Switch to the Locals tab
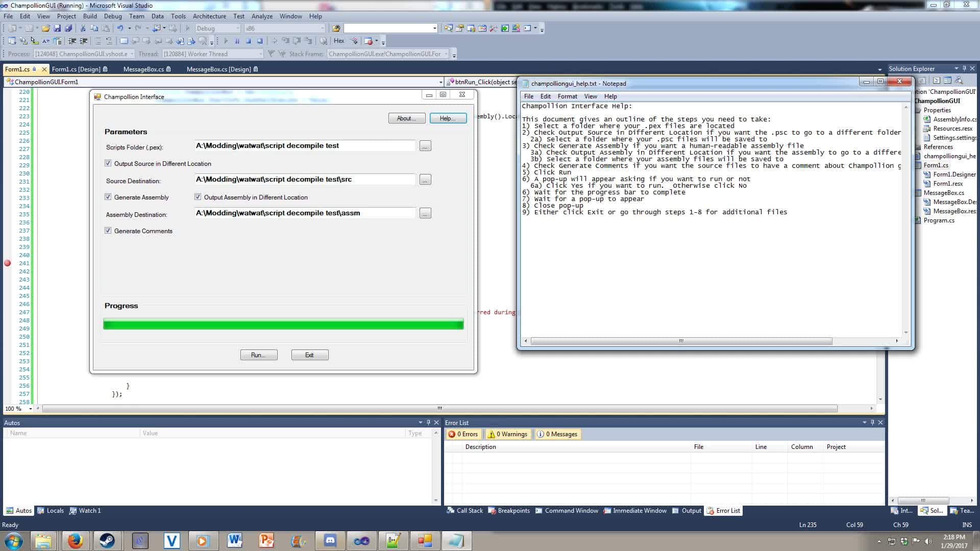The width and height of the screenshot is (980, 551). point(51,511)
